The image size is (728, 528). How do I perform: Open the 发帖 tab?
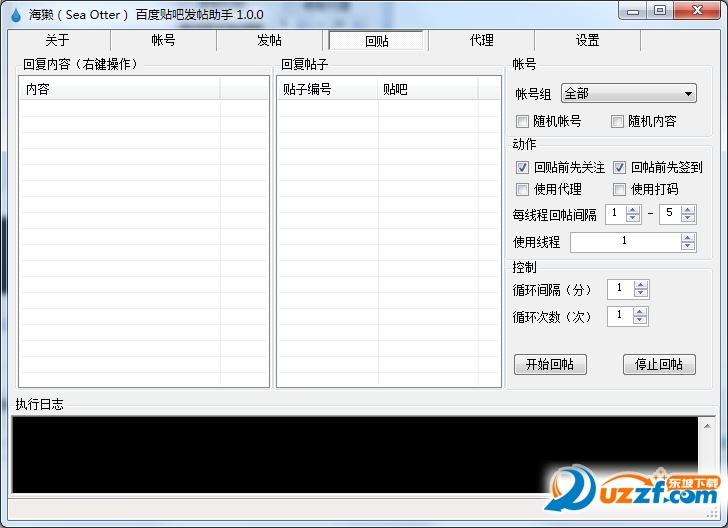click(269, 40)
